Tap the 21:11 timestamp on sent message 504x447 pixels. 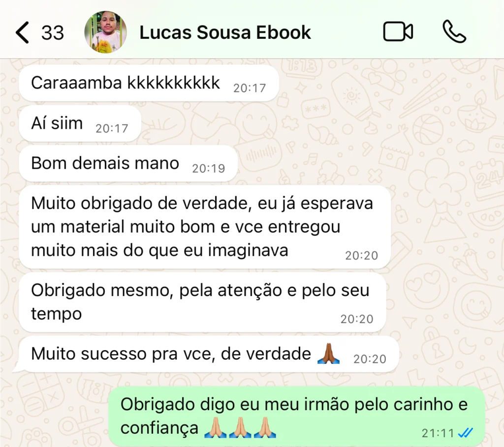pos(438,433)
